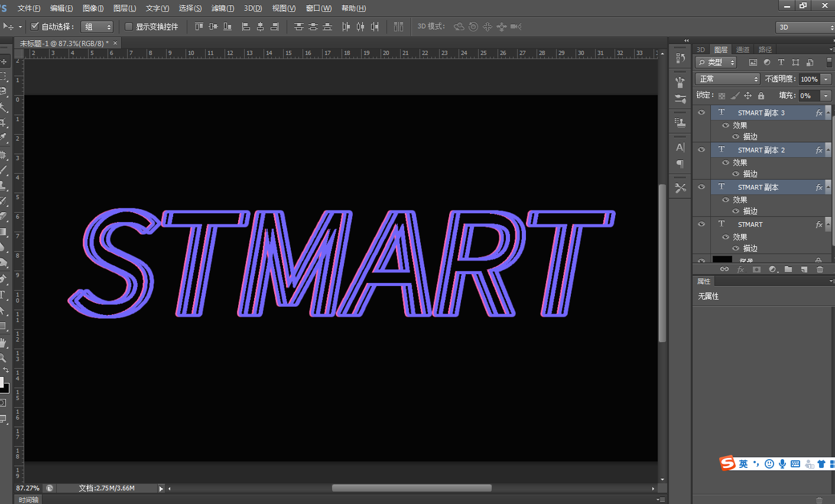Click the lock all padlock icon

coord(761,96)
